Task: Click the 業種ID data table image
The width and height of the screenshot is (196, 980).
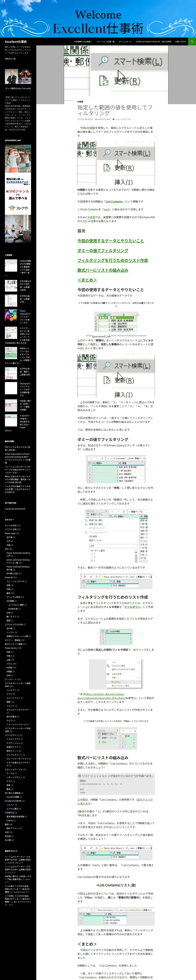Action: tap(116, 322)
